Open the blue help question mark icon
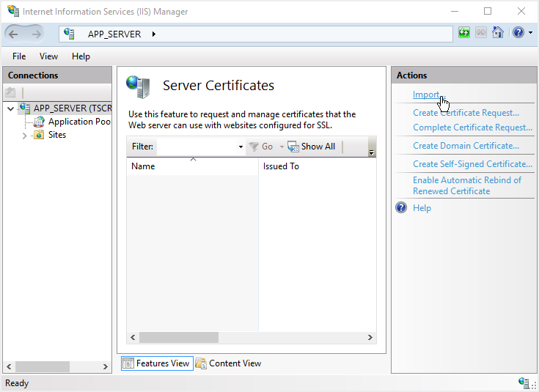This screenshot has height=392, width=539. pos(518,33)
